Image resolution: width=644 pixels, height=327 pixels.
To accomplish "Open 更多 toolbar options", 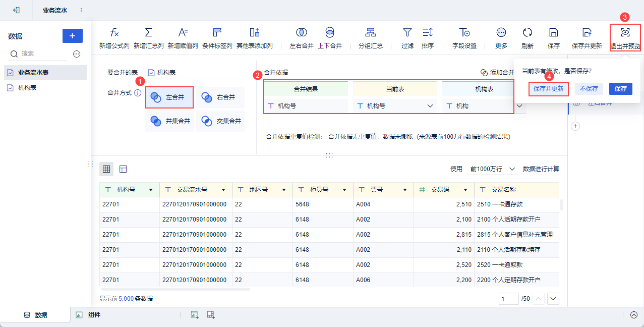I will click(x=501, y=38).
